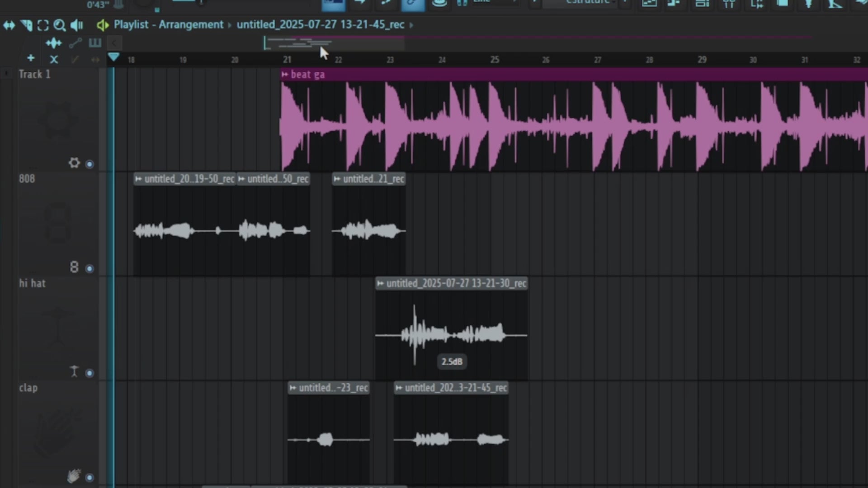Screen dimensions: 868x488
Task: Click the pattern clip icon in the toolbar
Action: 94,43
